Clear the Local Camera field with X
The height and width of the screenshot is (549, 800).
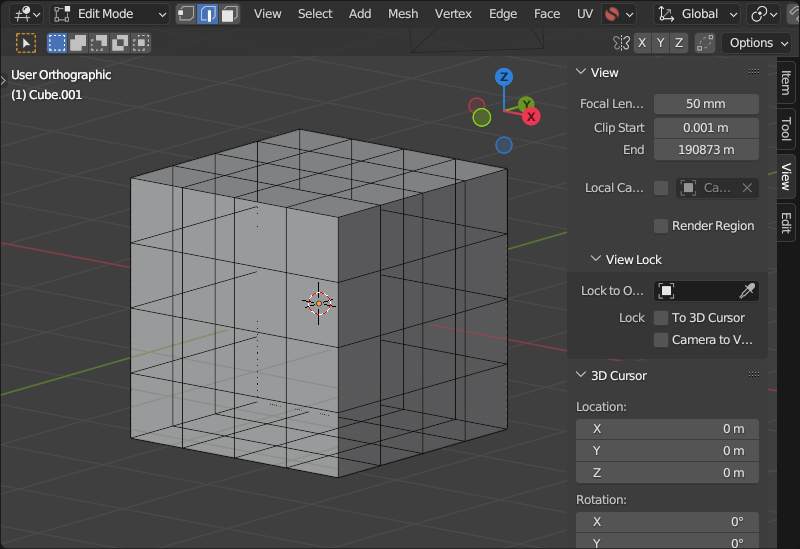tap(747, 188)
